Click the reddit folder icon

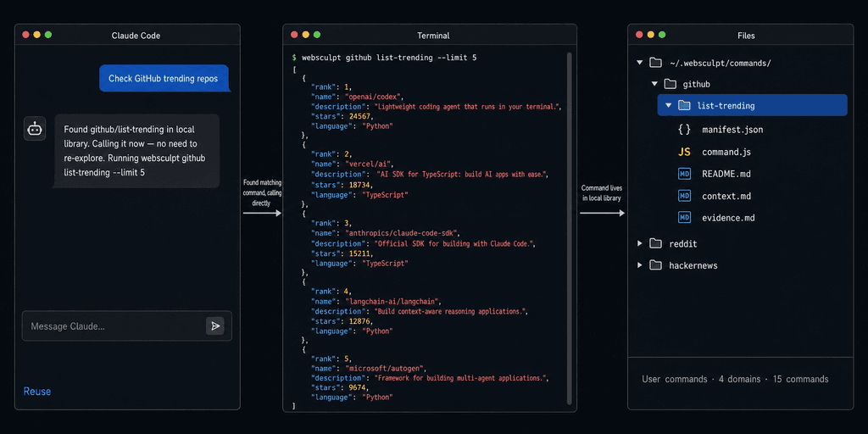[655, 243]
